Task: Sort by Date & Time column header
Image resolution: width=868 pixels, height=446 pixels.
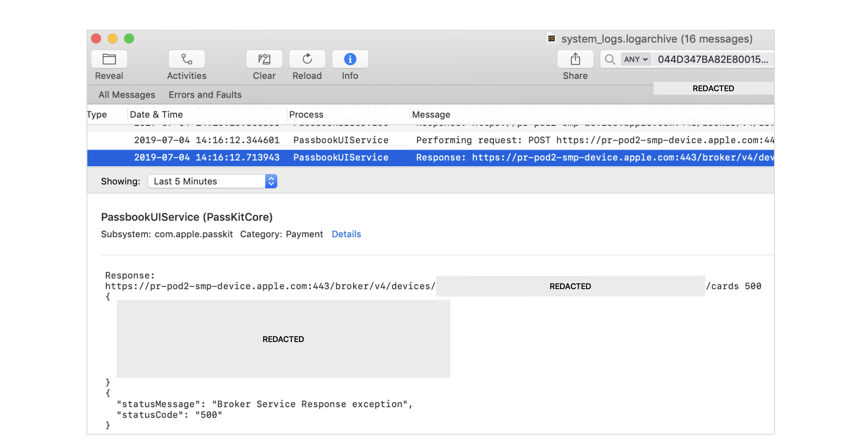Action: pos(156,114)
